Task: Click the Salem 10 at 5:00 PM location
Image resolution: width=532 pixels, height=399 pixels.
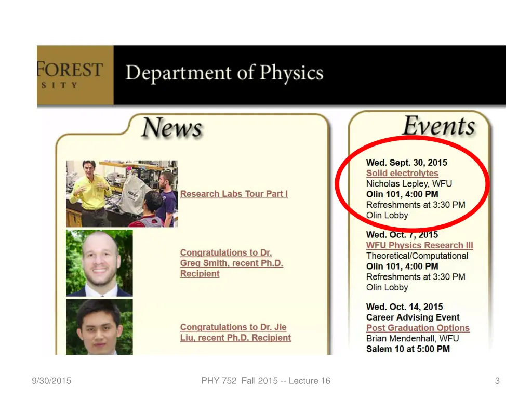Action: point(408,349)
